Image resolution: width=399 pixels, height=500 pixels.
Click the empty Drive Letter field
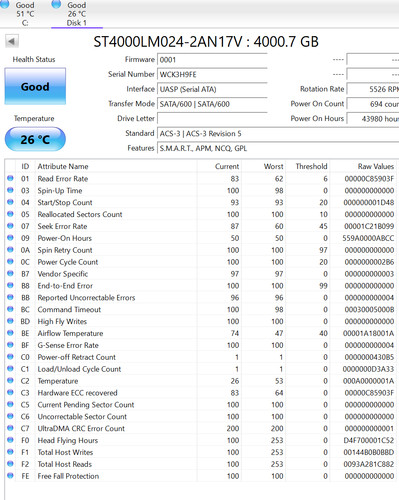[212, 119]
